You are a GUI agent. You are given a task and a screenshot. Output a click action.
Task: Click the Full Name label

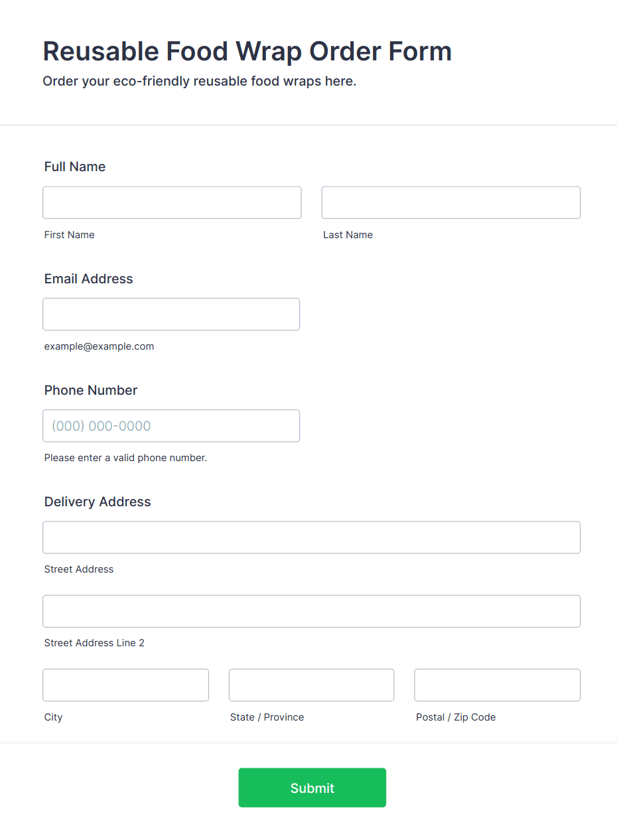(75, 167)
